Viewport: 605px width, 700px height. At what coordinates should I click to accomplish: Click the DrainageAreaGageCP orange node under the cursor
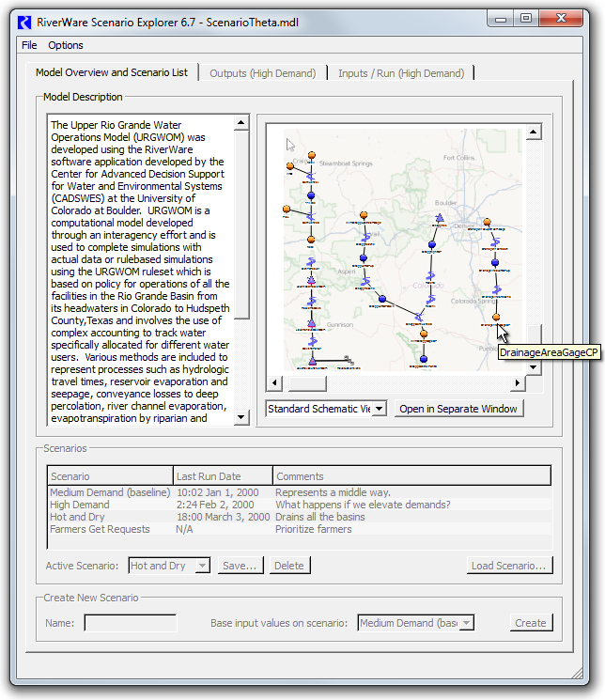click(496, 317)
